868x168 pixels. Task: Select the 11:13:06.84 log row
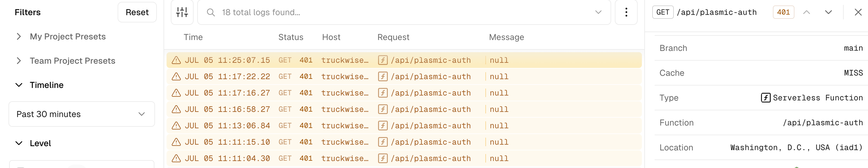coord(404,126)
